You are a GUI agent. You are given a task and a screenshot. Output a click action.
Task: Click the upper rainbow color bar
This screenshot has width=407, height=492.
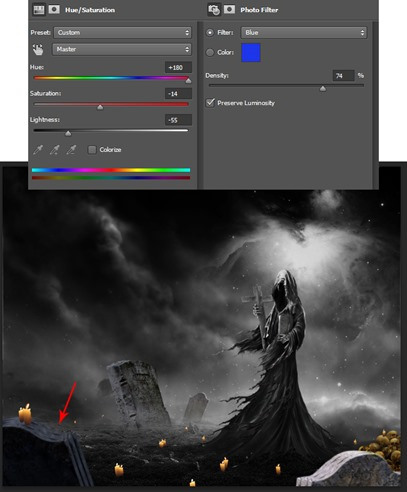(x=111, y=170)
